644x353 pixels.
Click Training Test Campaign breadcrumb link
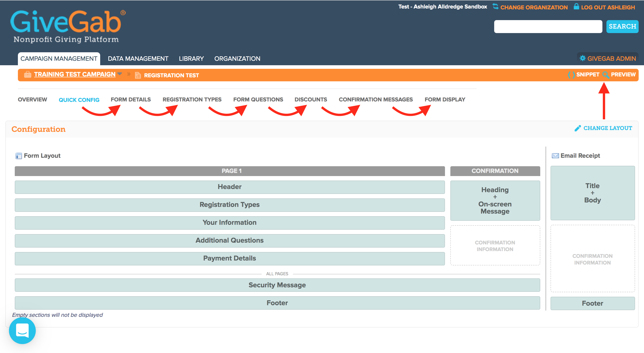75,74
